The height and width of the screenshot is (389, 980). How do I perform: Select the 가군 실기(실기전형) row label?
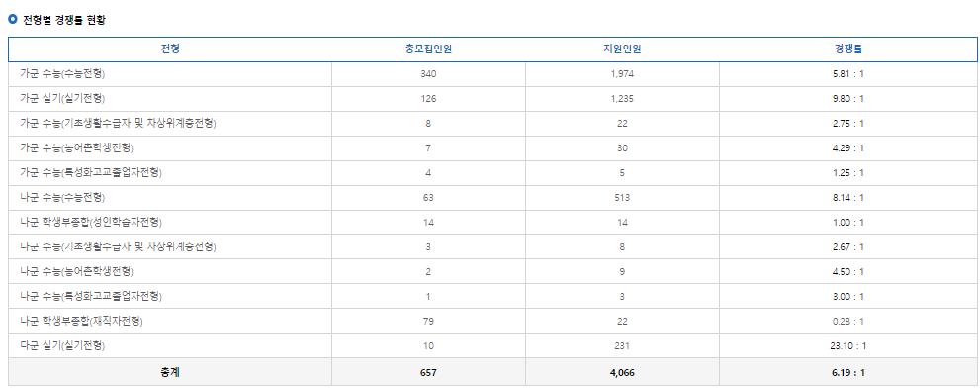(x=62, y=99)
